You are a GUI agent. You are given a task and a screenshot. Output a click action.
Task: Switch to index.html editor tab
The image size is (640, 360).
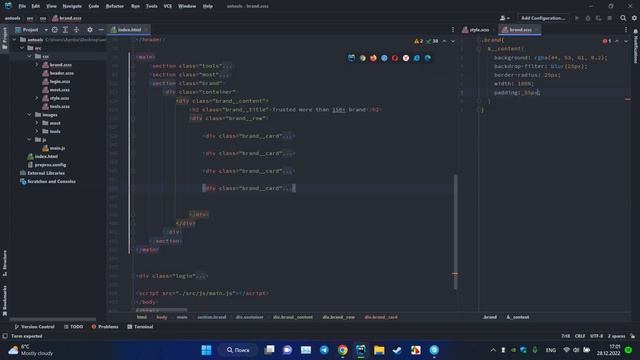pos(129,30)
